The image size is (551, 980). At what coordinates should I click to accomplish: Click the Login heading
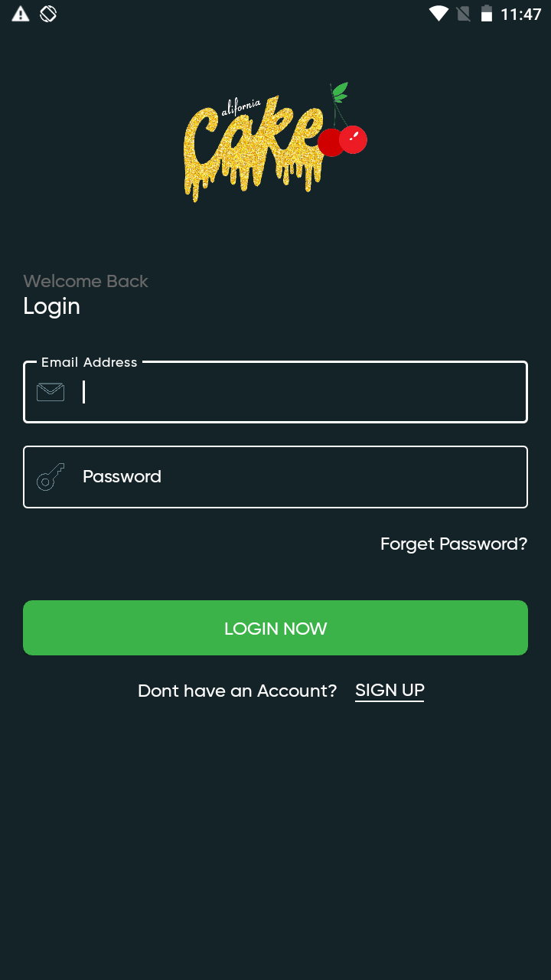[52, 306]
